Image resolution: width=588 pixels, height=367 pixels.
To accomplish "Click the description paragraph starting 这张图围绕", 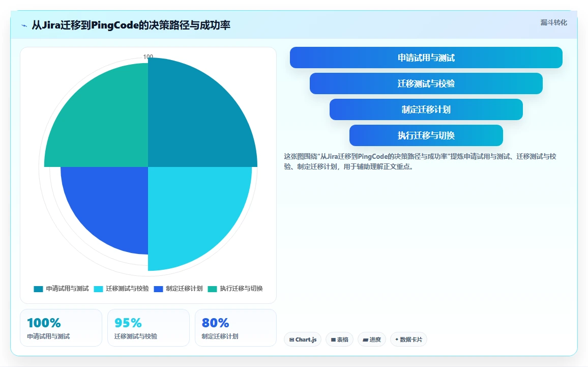I will coord(420,161).
